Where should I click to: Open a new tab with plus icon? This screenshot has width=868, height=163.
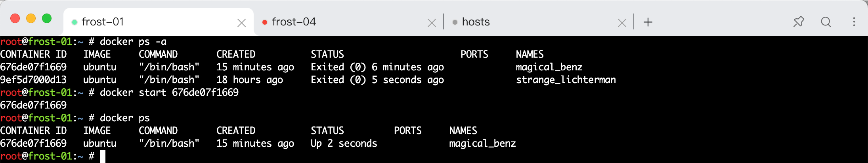[648, 22]
